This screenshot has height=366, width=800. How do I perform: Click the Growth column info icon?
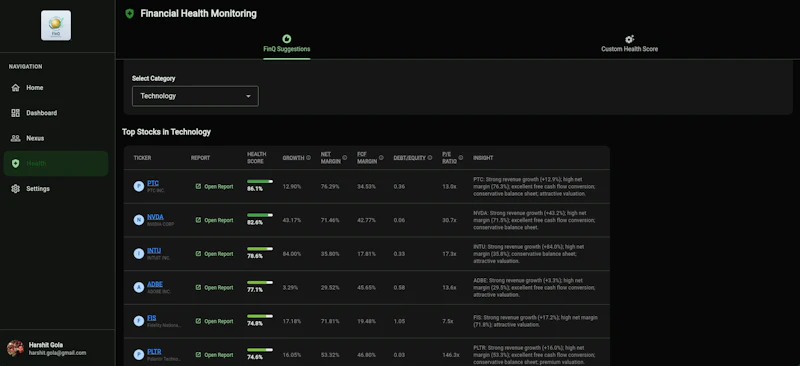(x=308, y=158)
